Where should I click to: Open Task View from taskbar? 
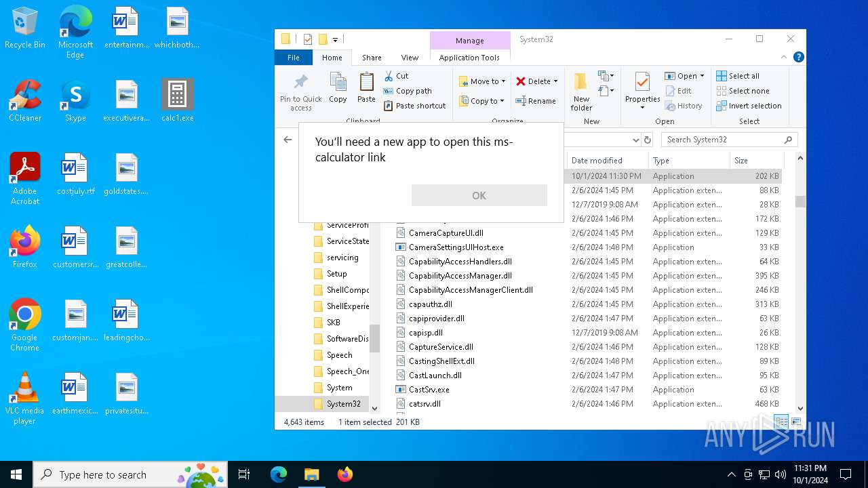(245, 474)
